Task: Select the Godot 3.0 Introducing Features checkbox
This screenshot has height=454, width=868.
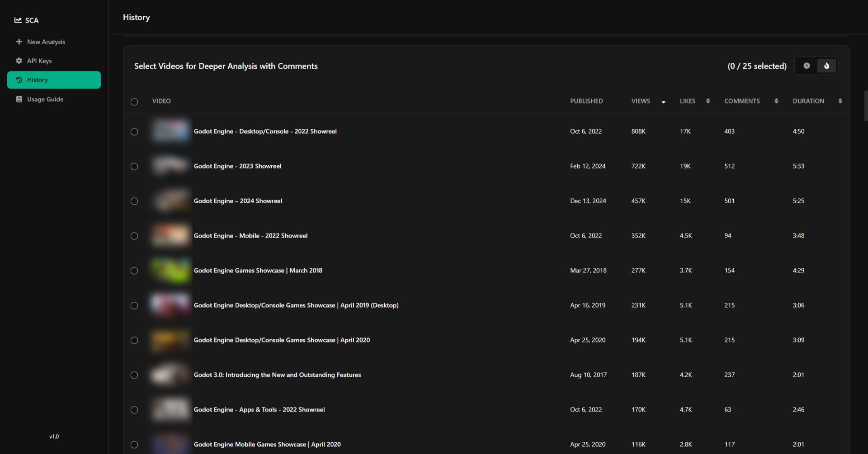Action: pyautogui.click(x=134, y=375)
